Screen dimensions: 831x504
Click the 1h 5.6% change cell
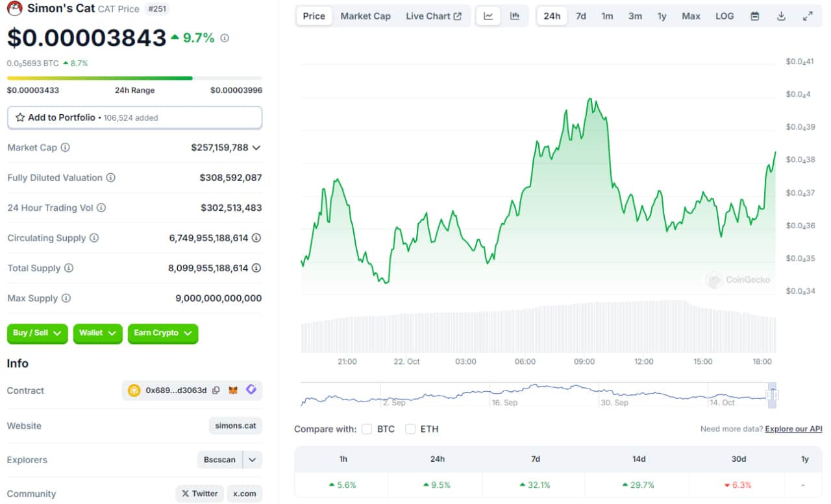click(x=343, y=485)
